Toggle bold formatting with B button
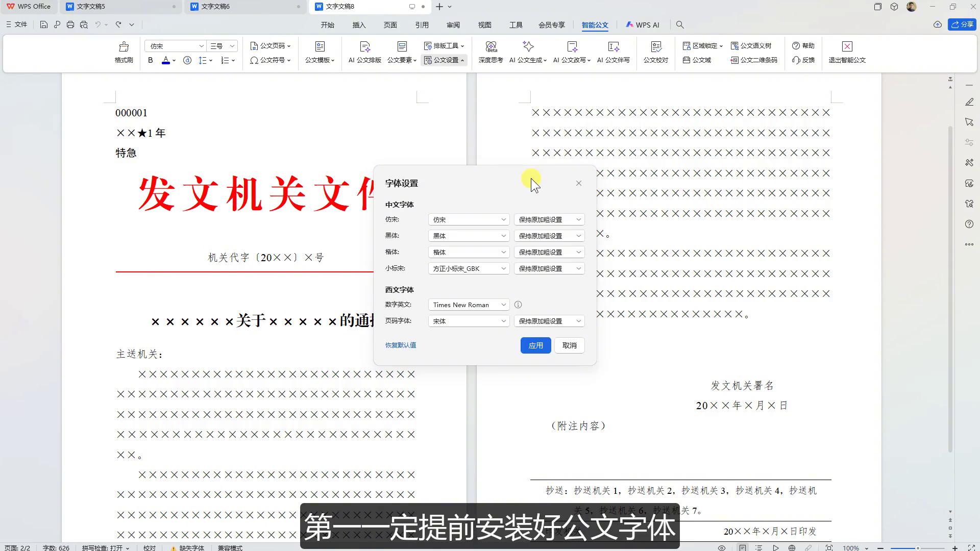The height and width of the screenshot is (551, 980). click(150, 60)
